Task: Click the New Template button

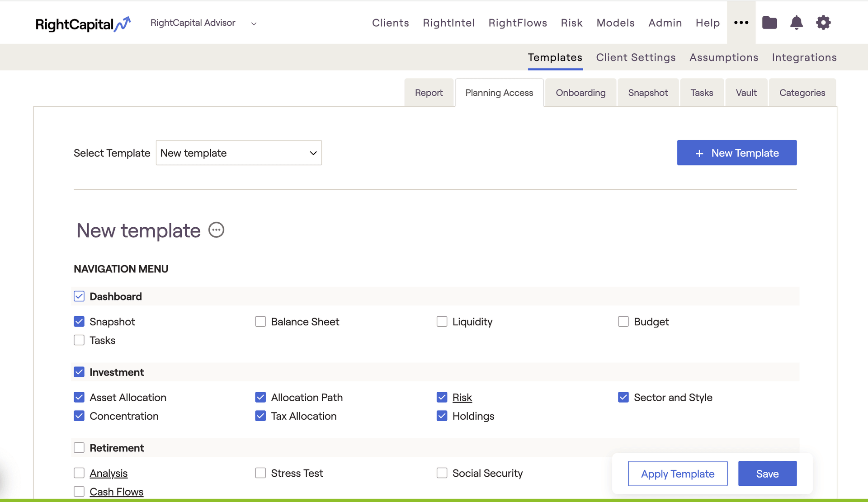Action: [x=737, y=153]
